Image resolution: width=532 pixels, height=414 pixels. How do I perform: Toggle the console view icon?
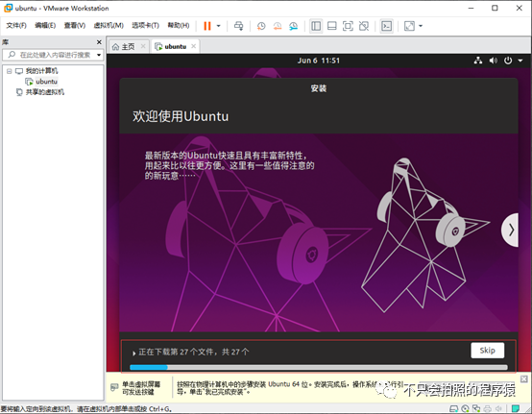pyautogui.click(x=386, y=26)
